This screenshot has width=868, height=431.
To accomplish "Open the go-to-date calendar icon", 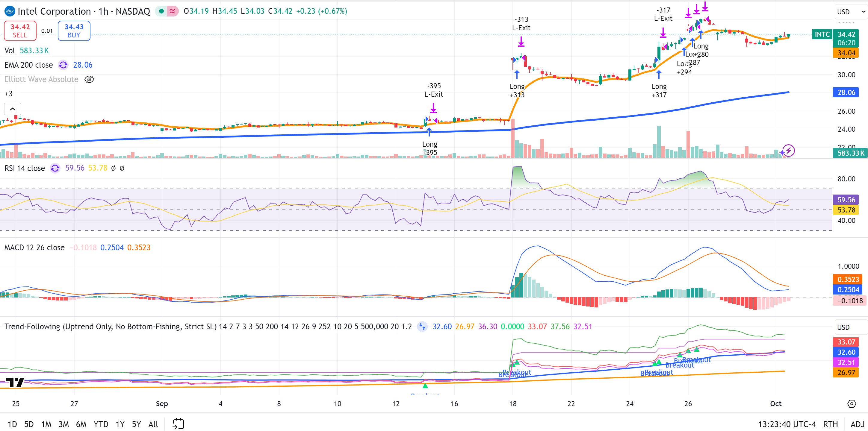I will coord(178,424).
